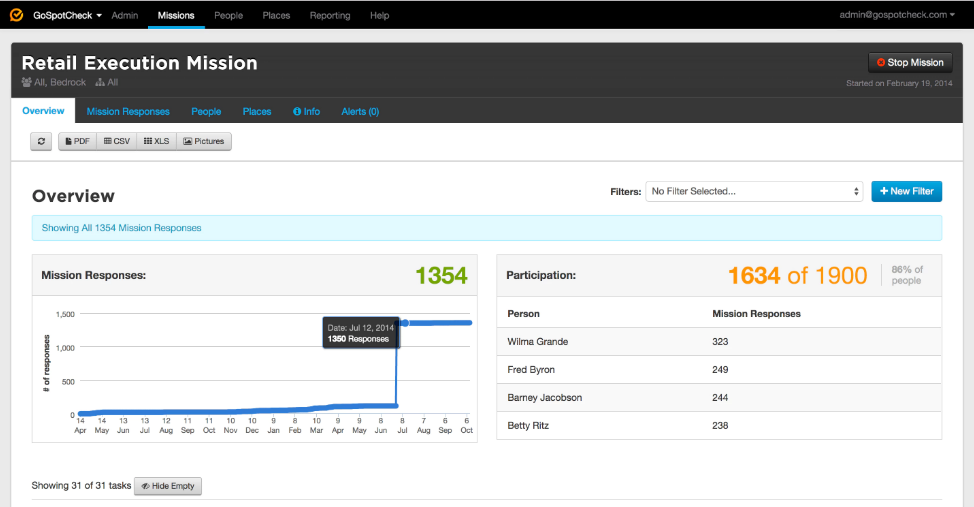
Task: Toggle Hide Empty tasks
Action: pyautogui.click(x=168, y=486)
